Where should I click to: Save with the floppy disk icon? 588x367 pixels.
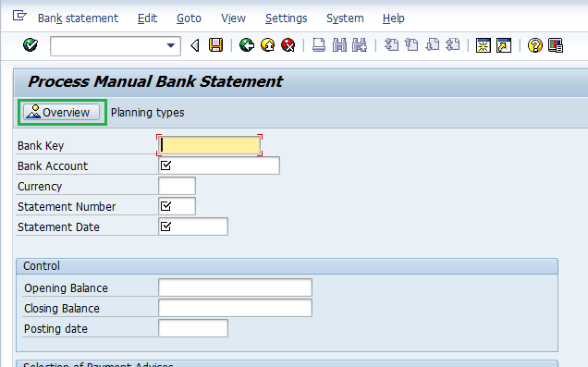pos(215,45)
